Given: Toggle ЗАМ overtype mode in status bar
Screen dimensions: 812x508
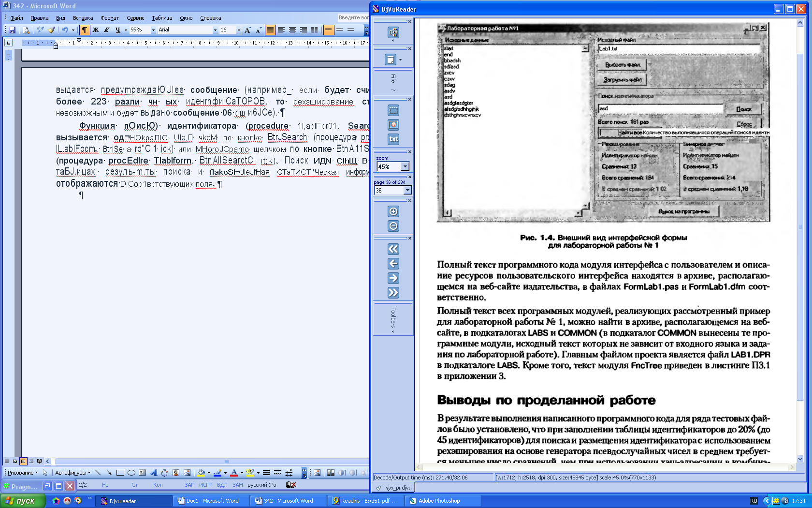Looking at the screenshot, I should [237, 484].
